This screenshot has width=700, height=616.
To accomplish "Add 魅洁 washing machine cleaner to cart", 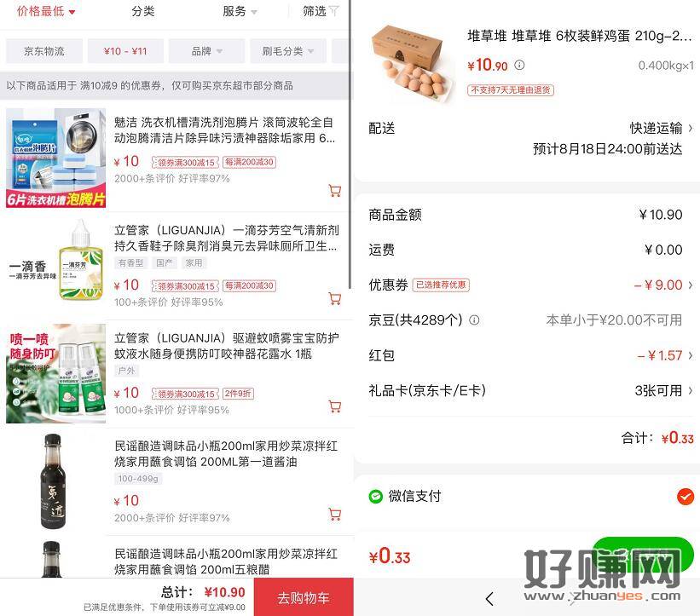I will click(x=335, y=191).
